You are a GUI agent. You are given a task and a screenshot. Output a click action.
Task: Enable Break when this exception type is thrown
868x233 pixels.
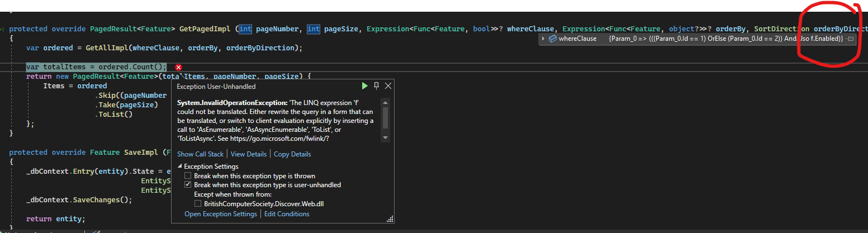click(188, 176)
